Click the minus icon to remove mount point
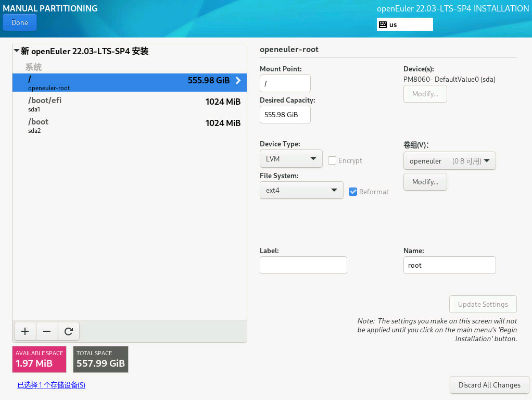 [x=47, y=331]
